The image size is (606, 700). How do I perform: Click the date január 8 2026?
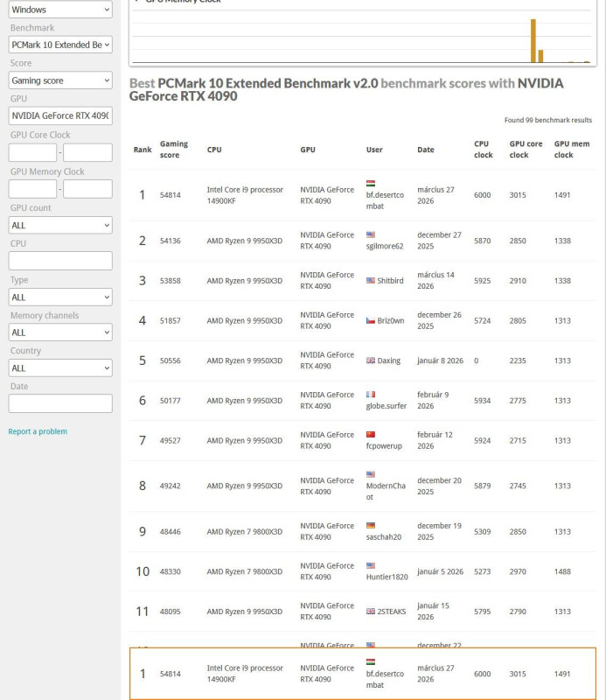[440, 360]
